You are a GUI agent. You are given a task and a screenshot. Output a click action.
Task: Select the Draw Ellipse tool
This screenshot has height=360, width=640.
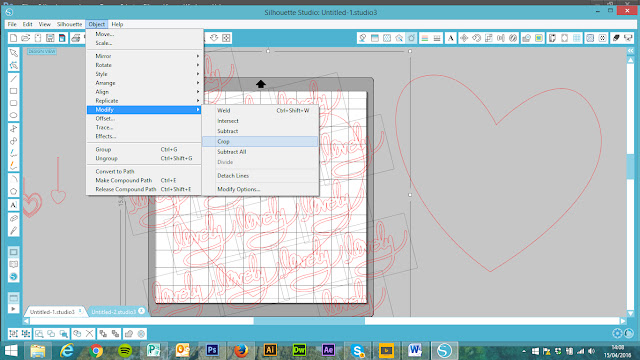13,115
